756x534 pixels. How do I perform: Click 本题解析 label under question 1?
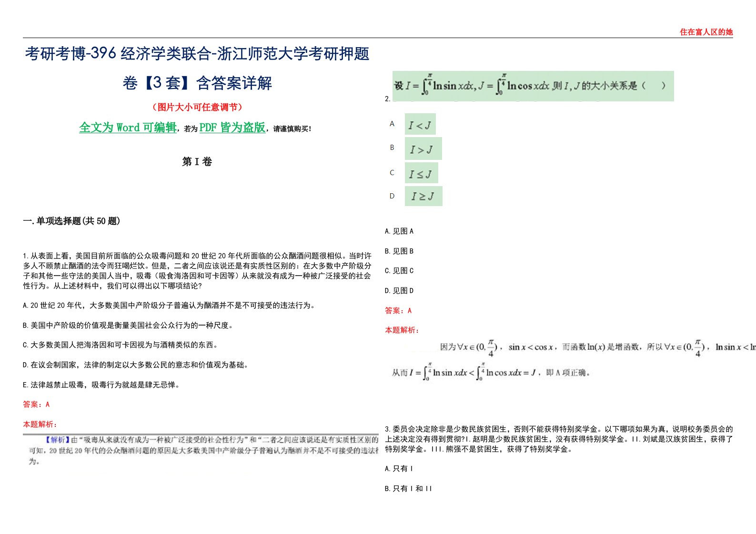click(x=40, y=425)
